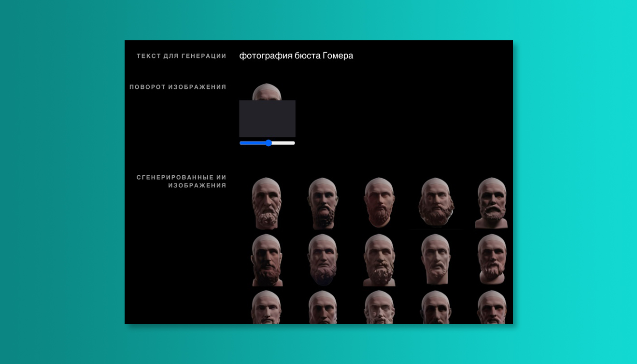Select first bust thumbnail in the top row
The width and height of the screenshot is (637, 364).
pyautogui.click(x=267, y=203)
